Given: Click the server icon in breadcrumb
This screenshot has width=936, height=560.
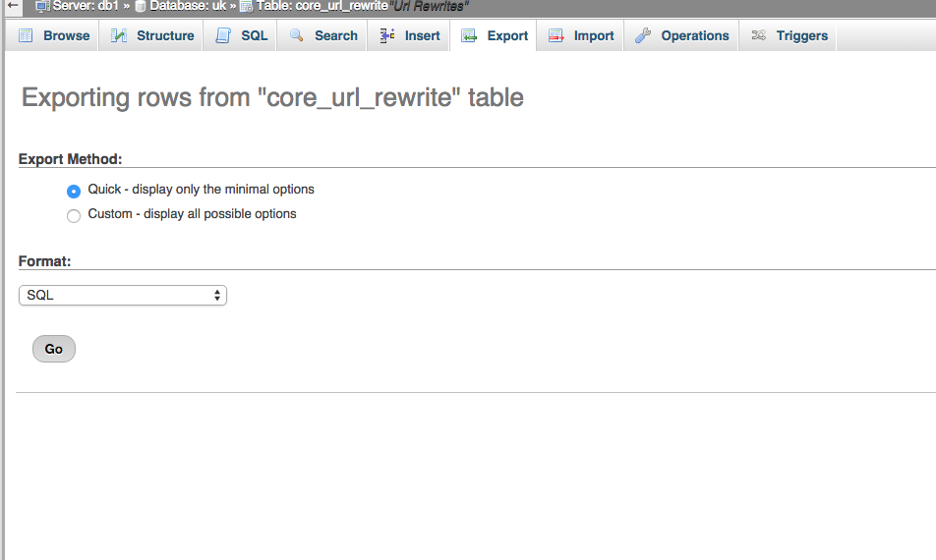Looking at the screenshot, I should [x=42, y=7].
